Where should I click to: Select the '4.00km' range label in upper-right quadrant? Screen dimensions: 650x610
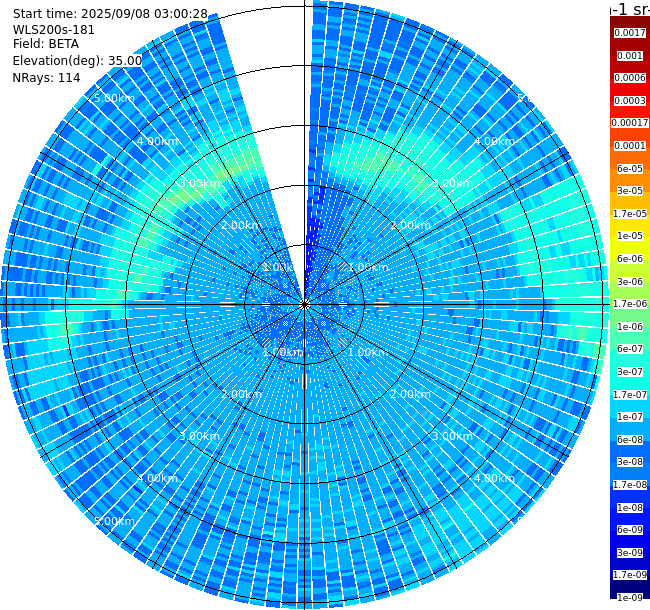click(495, 141)
